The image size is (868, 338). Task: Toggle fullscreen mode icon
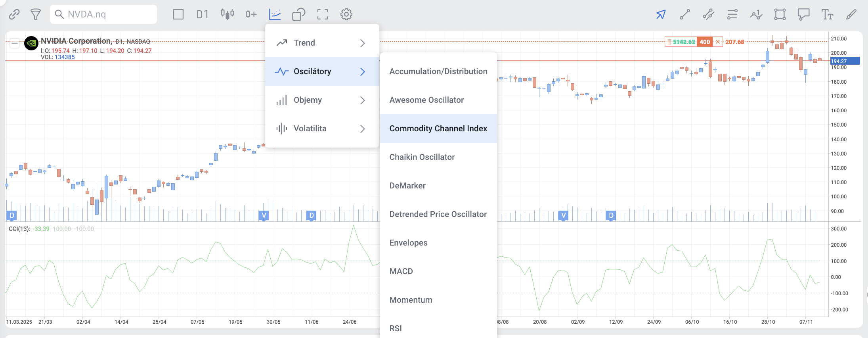(x=323, y=15)
